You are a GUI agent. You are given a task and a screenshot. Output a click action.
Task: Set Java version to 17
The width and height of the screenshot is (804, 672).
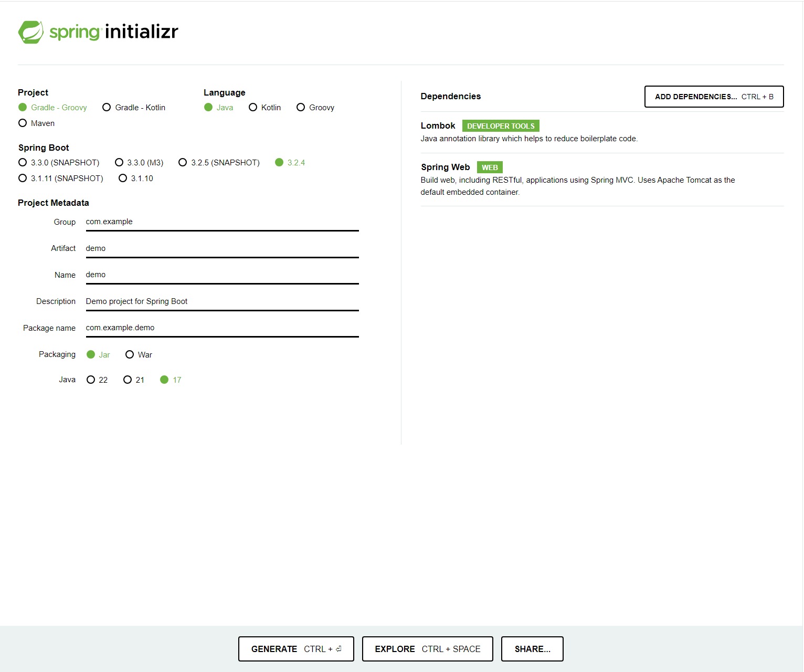[171, 380]
